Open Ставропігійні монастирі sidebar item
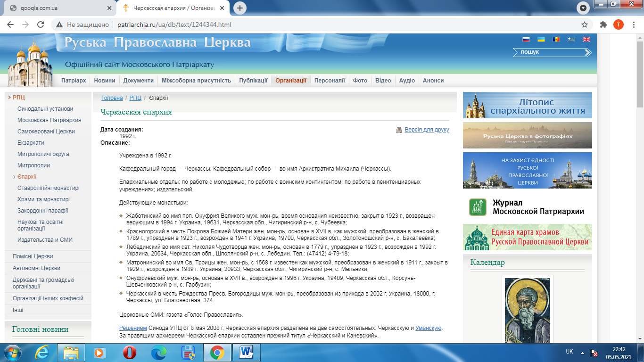The height and width of the screenshot is (362, 644). point(49,188)
